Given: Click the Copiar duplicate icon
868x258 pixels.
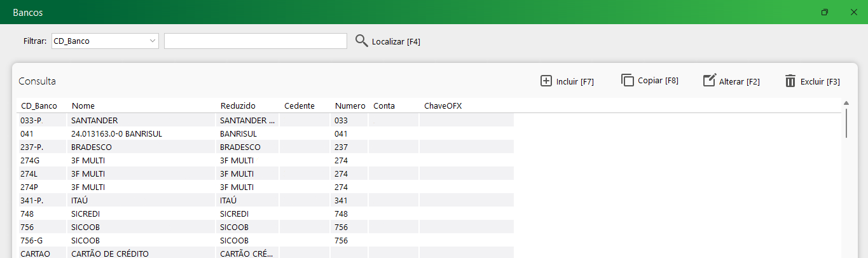Looking at the screenshot, I should (627, 80).
